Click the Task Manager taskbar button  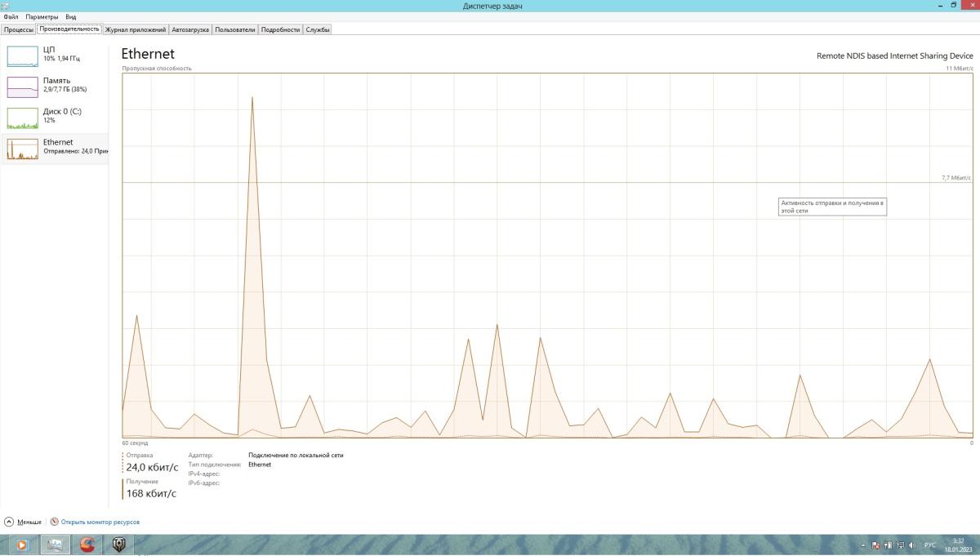[x=56, y=545]
